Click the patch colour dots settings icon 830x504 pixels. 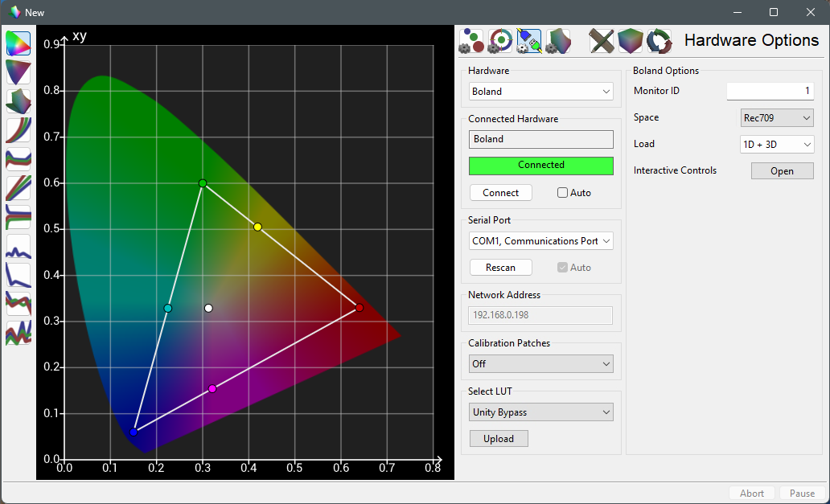tap(471, 40)
